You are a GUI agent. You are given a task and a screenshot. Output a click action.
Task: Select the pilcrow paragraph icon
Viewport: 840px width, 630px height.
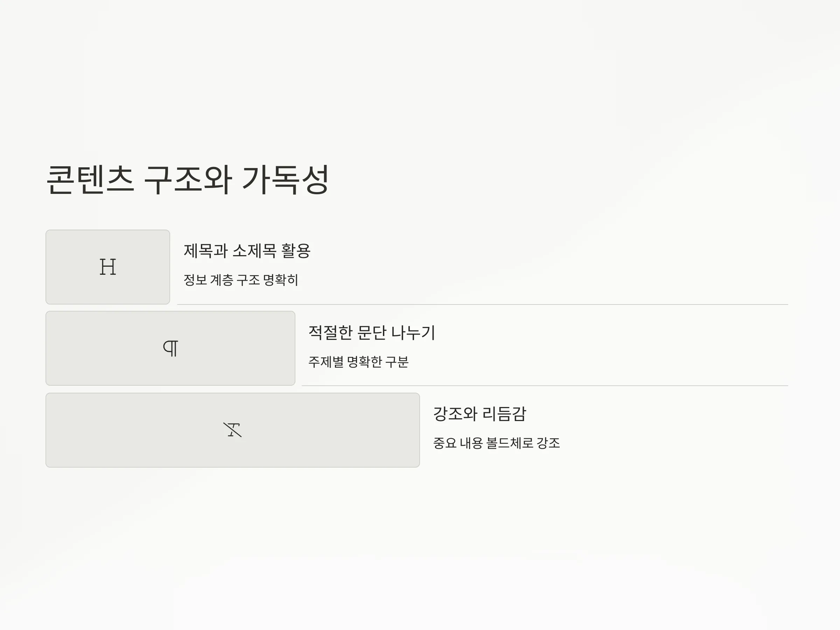click(170, 348)
